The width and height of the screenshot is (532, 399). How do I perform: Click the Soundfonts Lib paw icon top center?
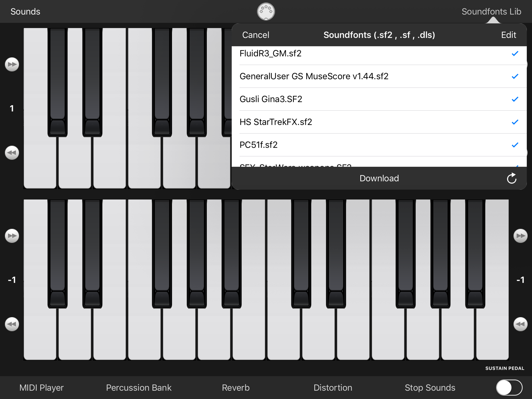coord(266,11)
